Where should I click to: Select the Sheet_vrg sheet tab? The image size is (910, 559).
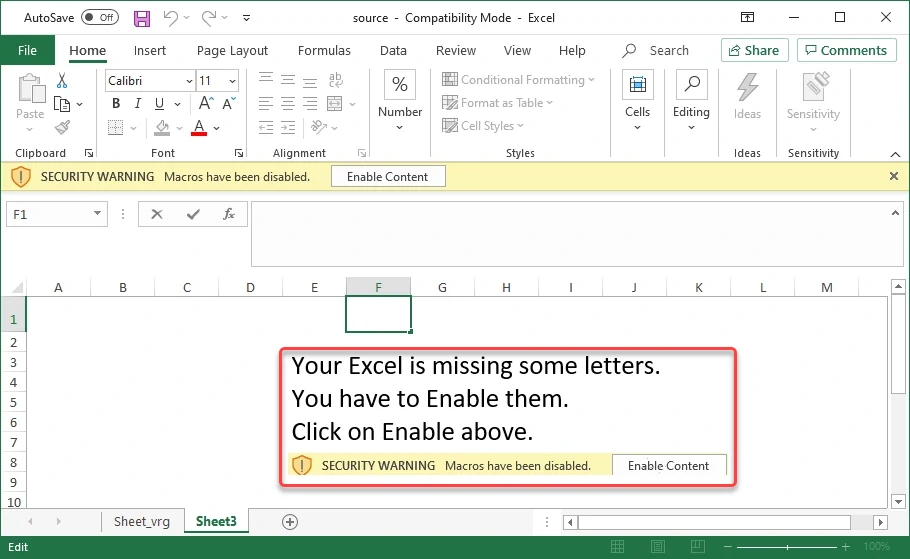coord(142,521)
